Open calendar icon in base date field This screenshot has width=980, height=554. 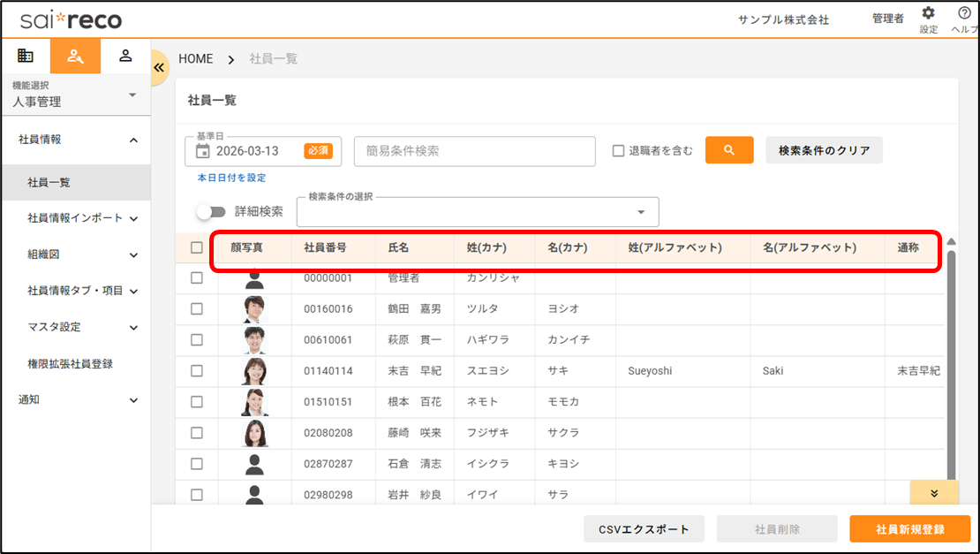(202, 151)
